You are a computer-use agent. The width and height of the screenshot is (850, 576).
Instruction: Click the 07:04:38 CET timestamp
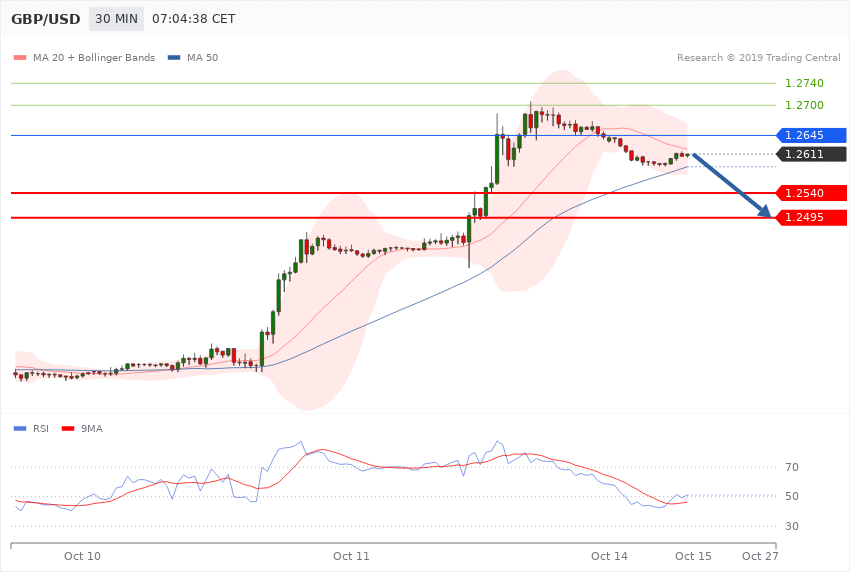pyautogui.click(x=194, y=19)
